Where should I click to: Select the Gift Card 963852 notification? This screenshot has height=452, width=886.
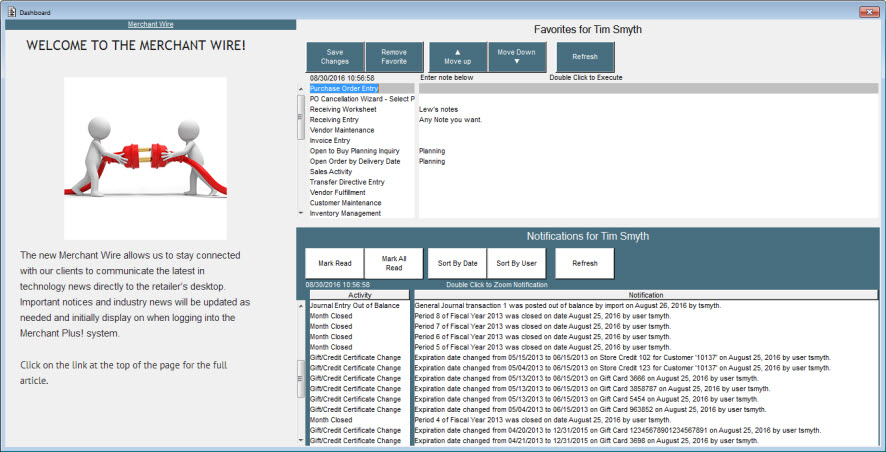590,410
